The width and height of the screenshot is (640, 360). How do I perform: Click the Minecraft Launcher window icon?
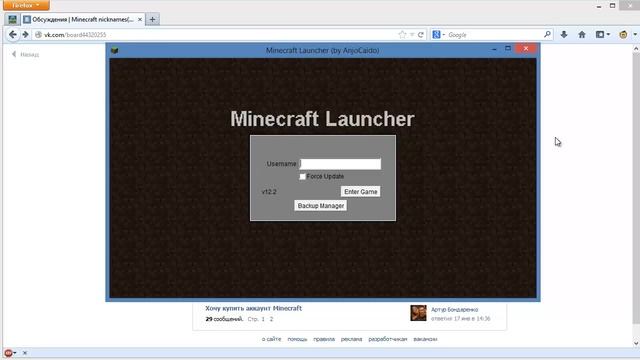[x=115, y=50]
